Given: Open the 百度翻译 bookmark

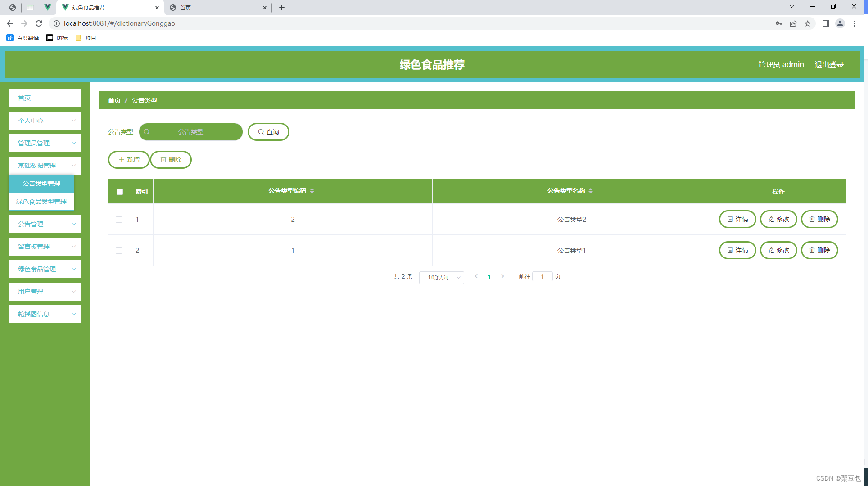Looking at the screenshot, I should click(x=23, y=38).
